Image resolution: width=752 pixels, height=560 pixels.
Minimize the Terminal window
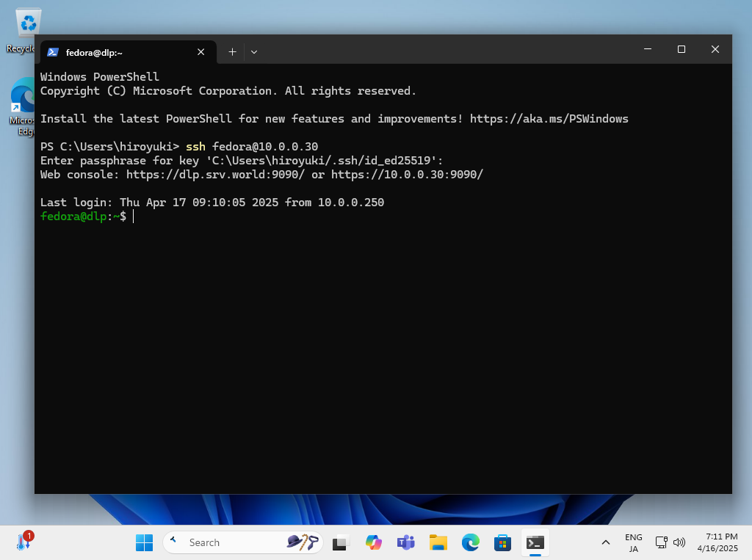[x=648, y=49]
